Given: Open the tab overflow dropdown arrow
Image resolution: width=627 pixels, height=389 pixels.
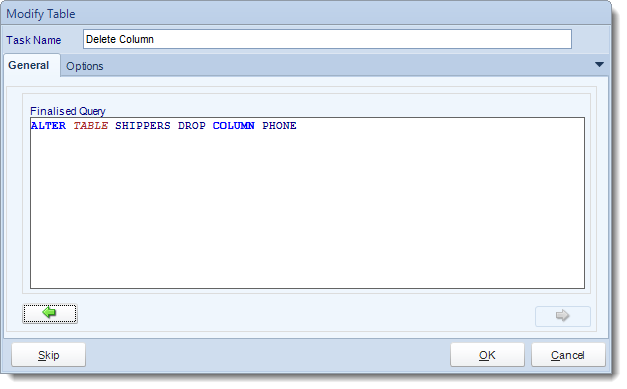Looking at the screenshot, I should click(x=599, y=64).
